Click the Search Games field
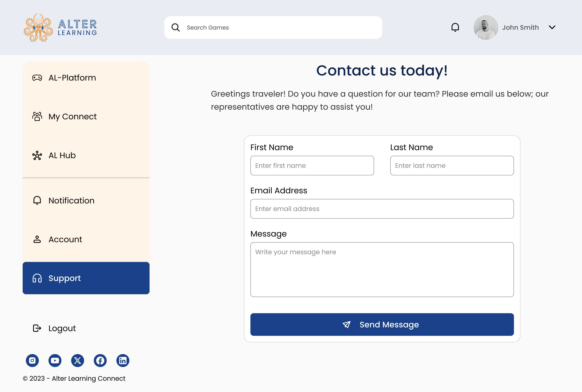The height and width of the screenshot is (392, 582). [x=280, y=27]
